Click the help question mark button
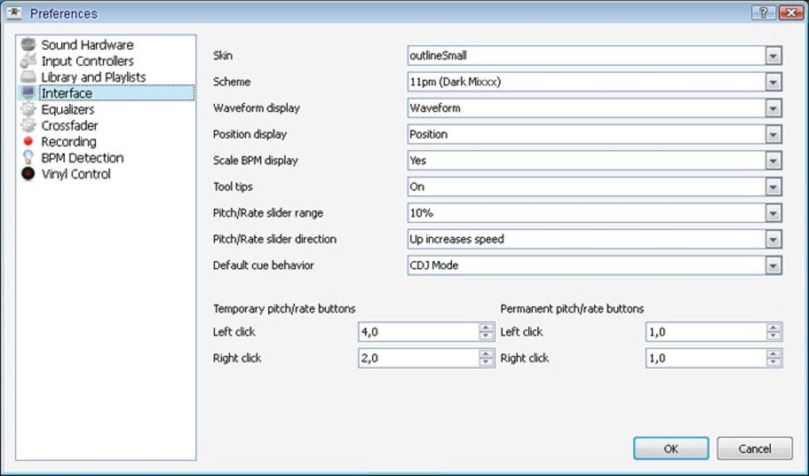 point(764,13)
